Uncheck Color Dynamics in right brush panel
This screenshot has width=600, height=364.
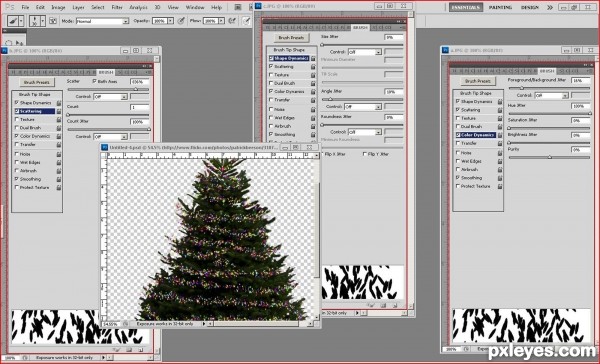(458, 135)
